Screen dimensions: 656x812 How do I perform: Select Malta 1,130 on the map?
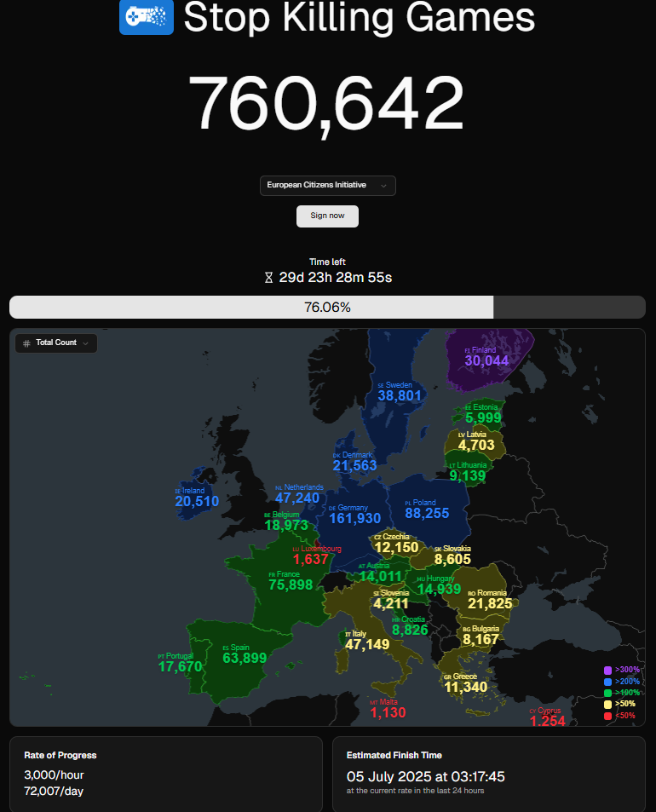tap(388, 708)
